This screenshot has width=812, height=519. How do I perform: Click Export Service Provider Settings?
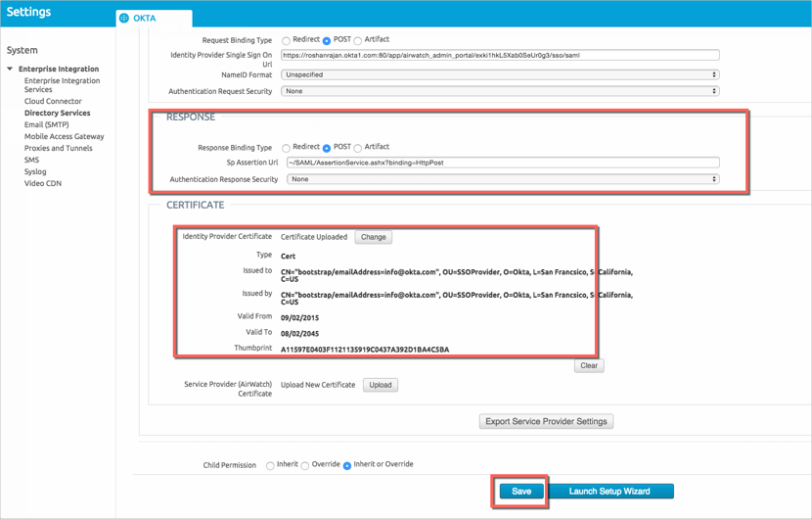[546, 421]
